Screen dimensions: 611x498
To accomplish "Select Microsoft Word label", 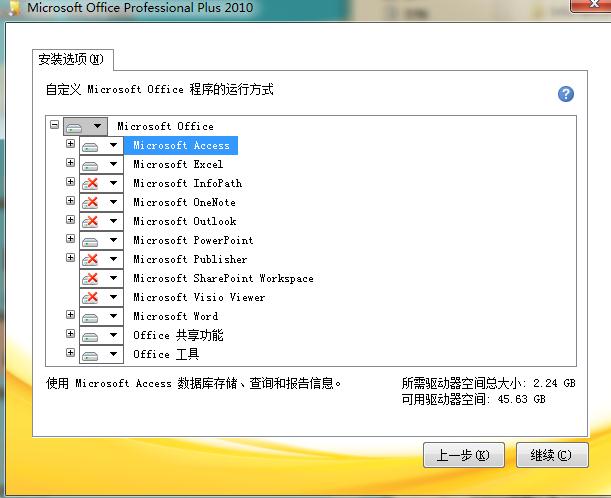I will tap(176, 316).
